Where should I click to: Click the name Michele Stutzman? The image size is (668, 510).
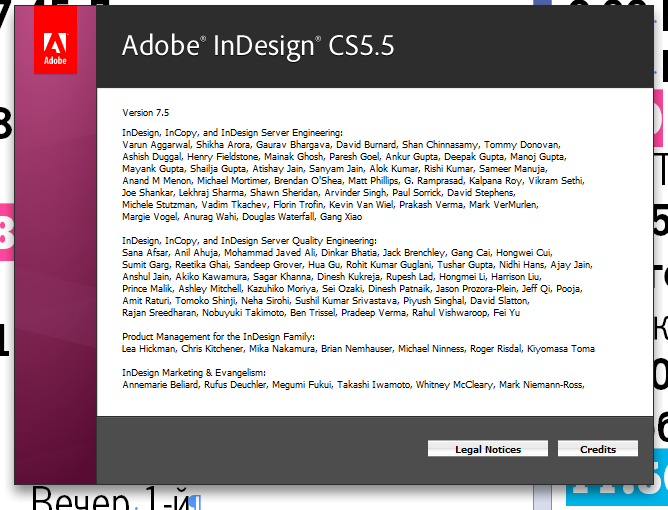coord(158,205)
